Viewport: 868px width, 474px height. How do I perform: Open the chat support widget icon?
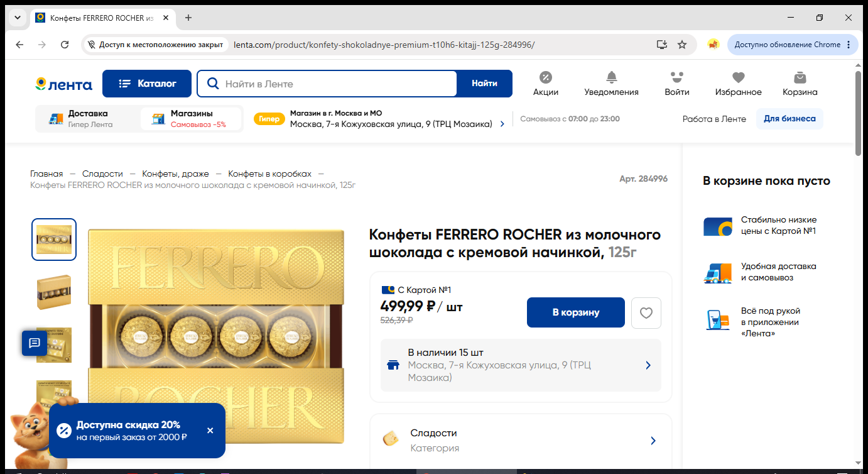[35, 343]
